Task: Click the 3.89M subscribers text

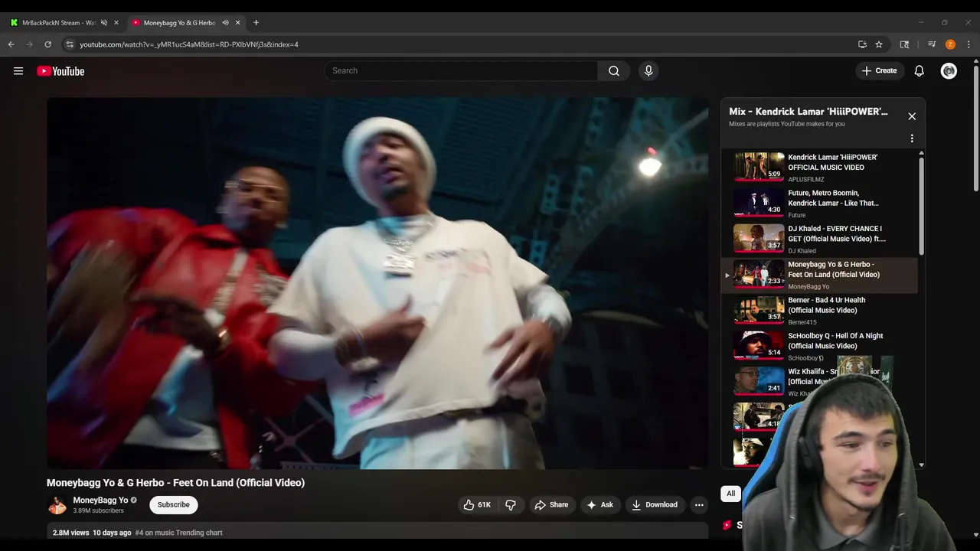Action: click(99, 510)
